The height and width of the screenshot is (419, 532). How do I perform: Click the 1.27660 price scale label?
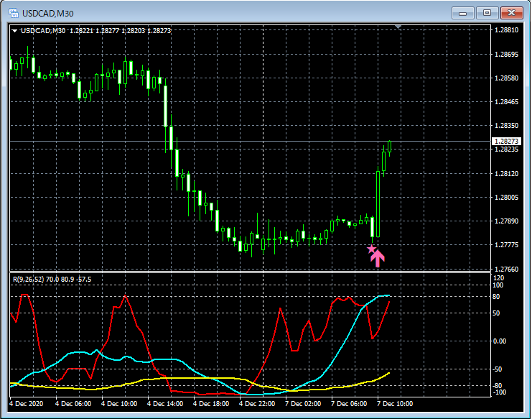tap(506, 269)
